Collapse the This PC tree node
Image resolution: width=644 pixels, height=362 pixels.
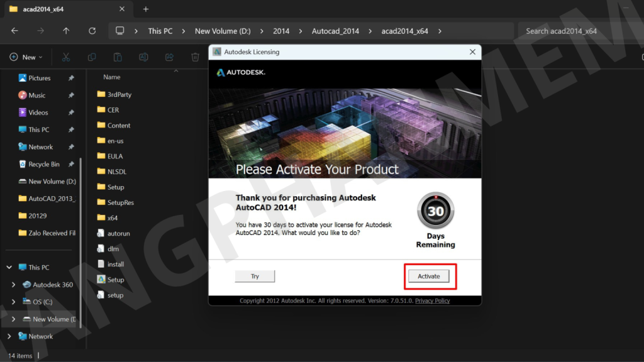click(x=9, y=267)
